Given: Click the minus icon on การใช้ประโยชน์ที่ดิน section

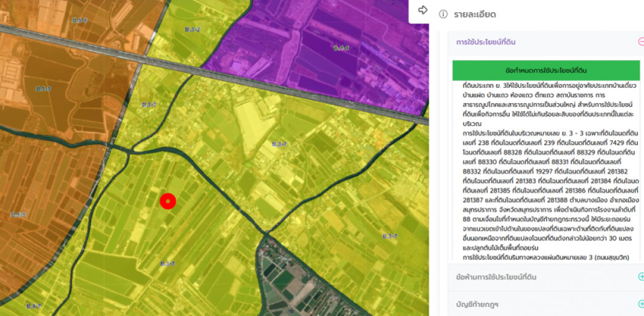Looking at the screenshot, I should click(640, 42).
